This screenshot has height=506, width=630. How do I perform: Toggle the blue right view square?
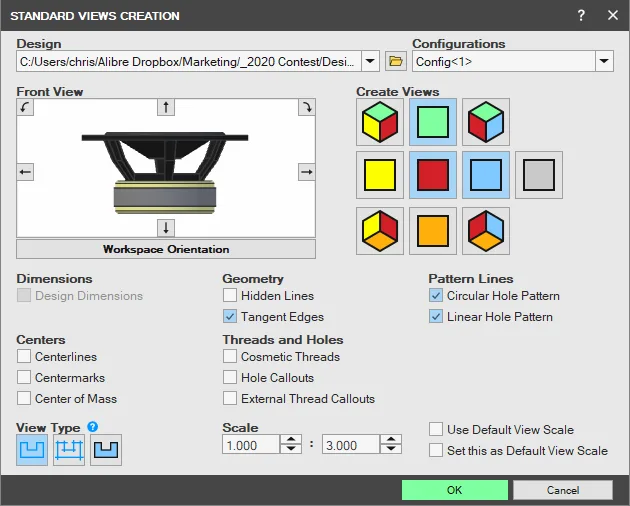[x=486, y=175]
